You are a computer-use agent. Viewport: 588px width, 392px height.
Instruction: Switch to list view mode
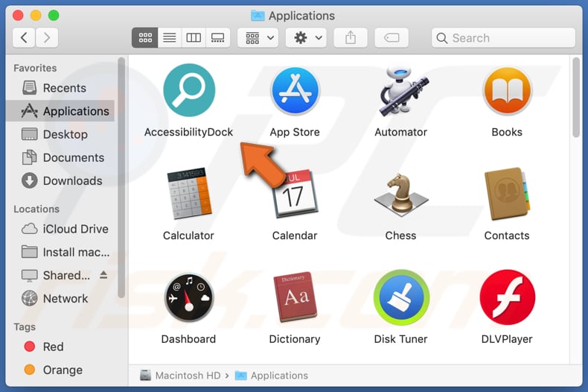coord(169,37)
